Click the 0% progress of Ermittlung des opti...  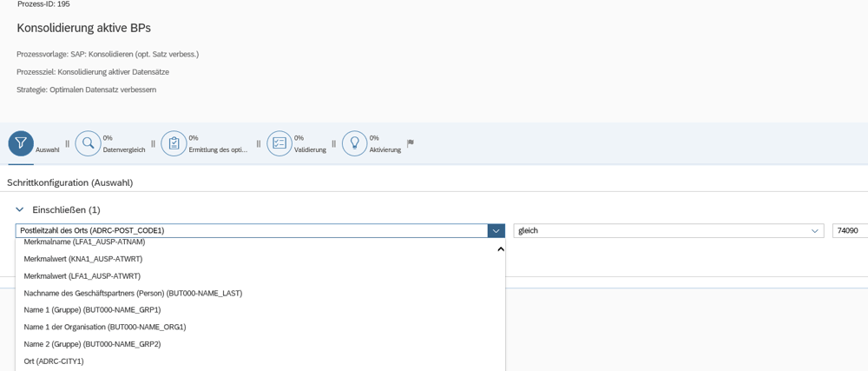(194, 138)
